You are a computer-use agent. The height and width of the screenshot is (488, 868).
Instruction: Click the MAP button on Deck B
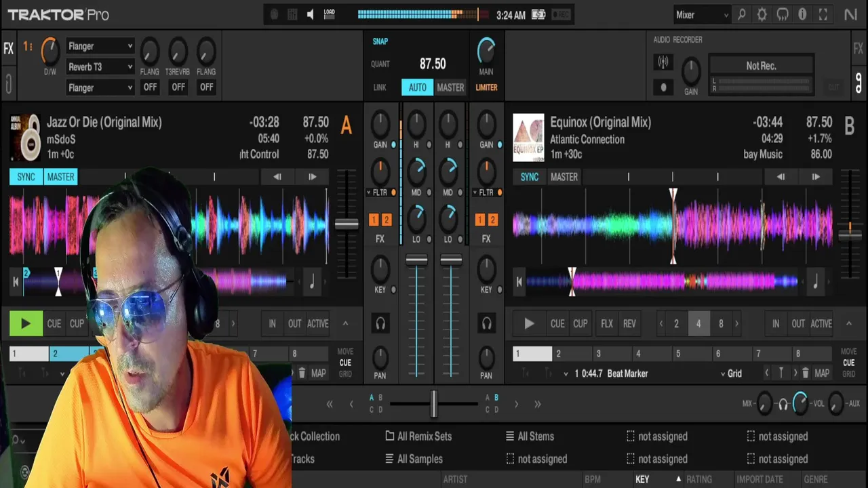point(823,373)
